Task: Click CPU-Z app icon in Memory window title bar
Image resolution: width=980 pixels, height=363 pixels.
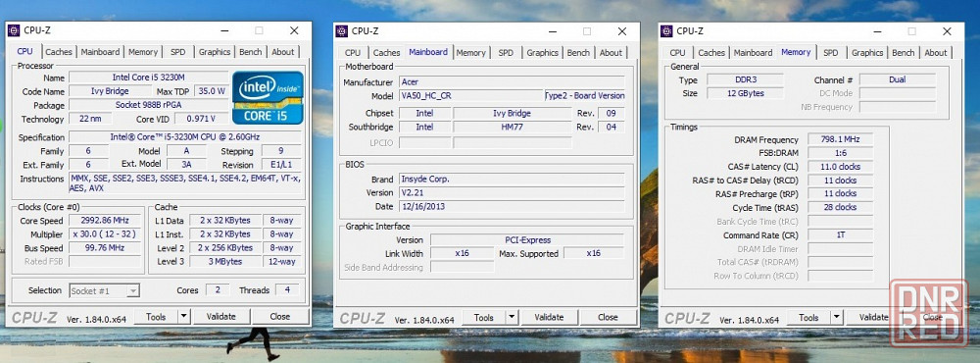Action: click(666, 31)
